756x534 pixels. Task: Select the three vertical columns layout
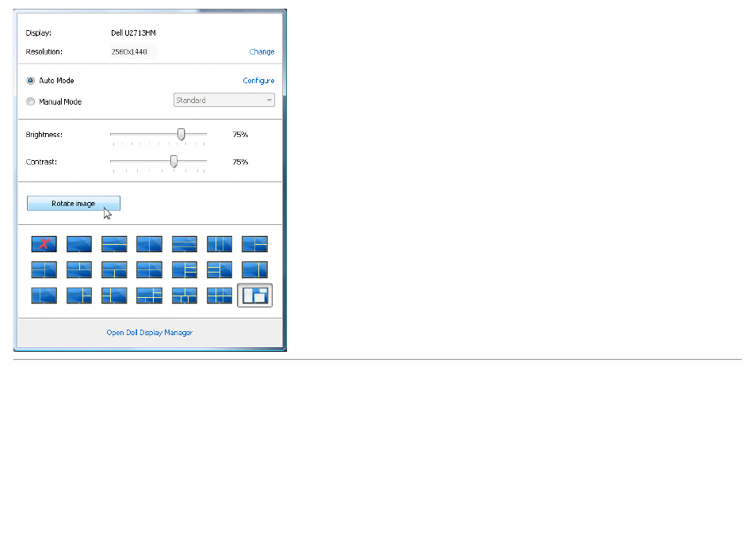click(x=220, y=244)
